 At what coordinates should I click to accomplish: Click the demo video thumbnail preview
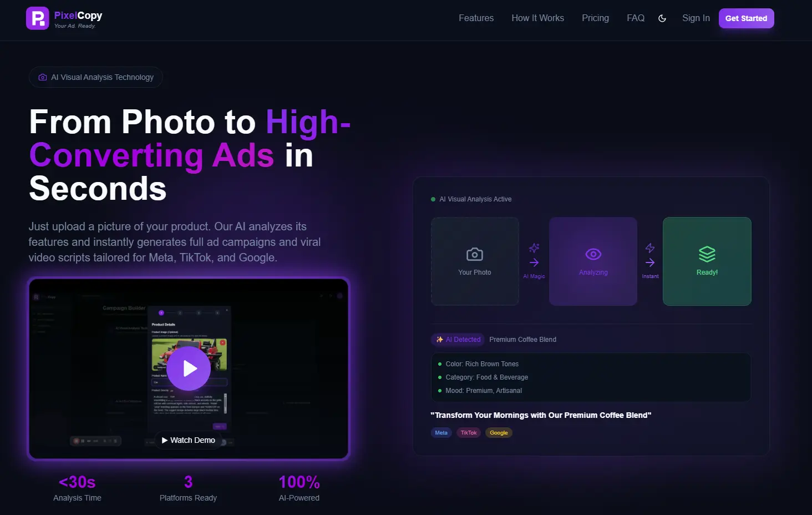click(189, 368)
